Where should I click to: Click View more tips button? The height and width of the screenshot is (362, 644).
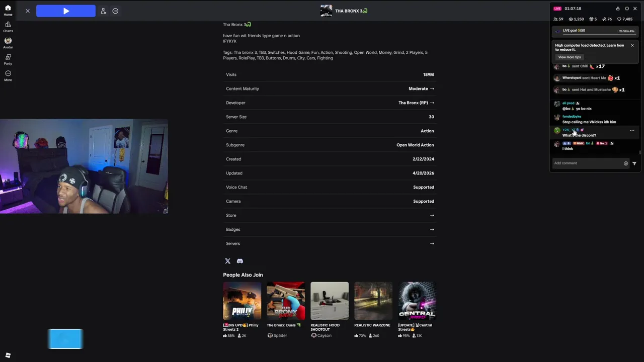[x=570, y=57]
